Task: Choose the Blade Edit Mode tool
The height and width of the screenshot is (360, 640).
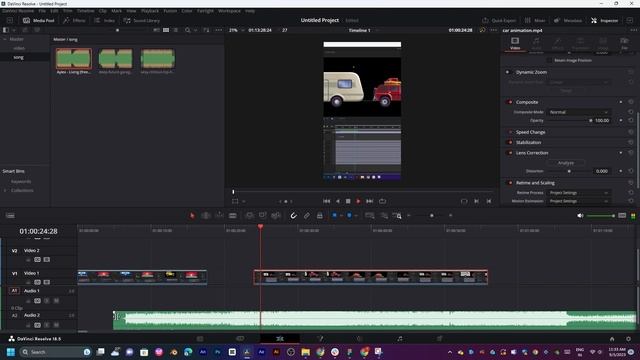Action: pyautogui.click(x=233, y=216)
